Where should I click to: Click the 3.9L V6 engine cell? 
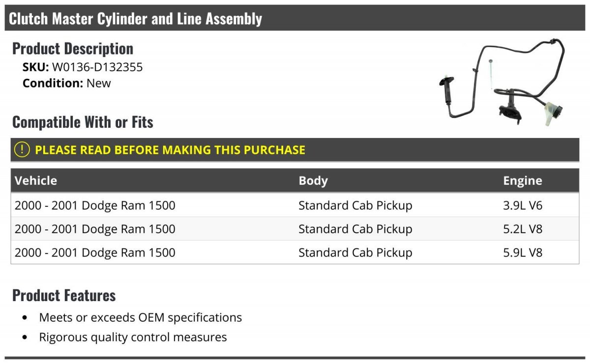523,205
